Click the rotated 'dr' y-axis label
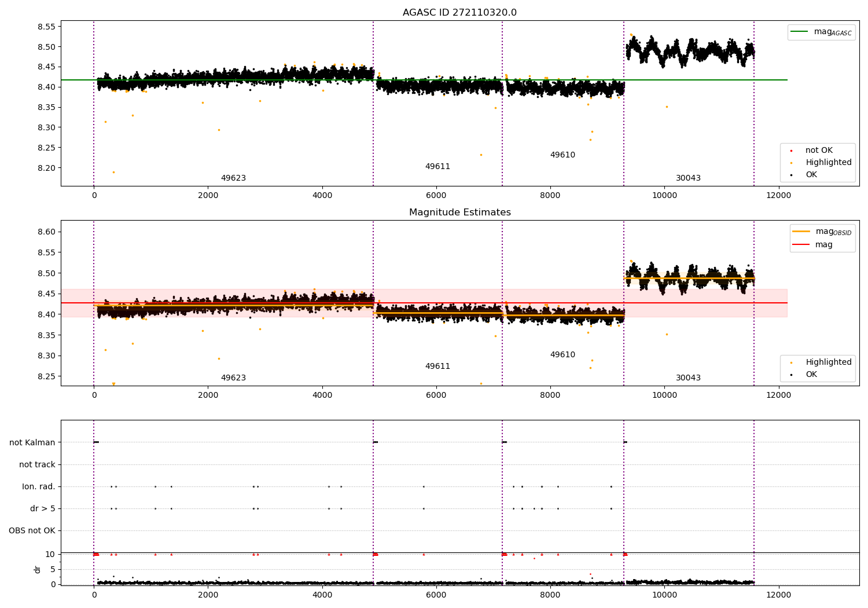868x608 pixels. [38, 569]
